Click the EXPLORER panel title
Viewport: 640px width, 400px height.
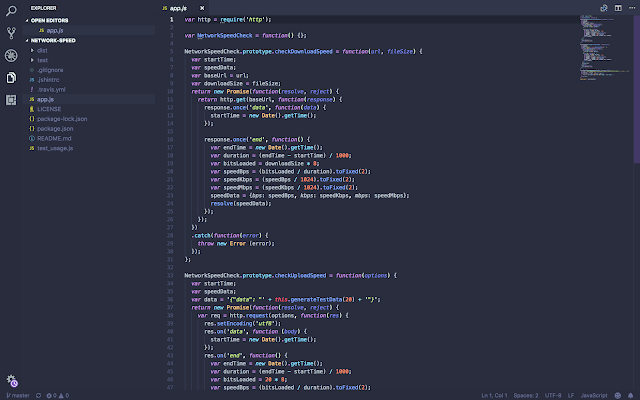(x=43, y=8)
